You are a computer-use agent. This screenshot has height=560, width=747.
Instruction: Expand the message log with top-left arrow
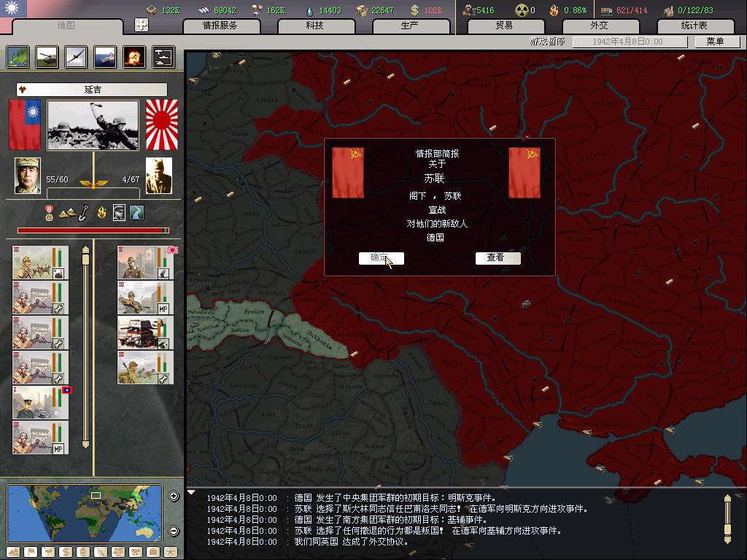(x=192, y=492)
